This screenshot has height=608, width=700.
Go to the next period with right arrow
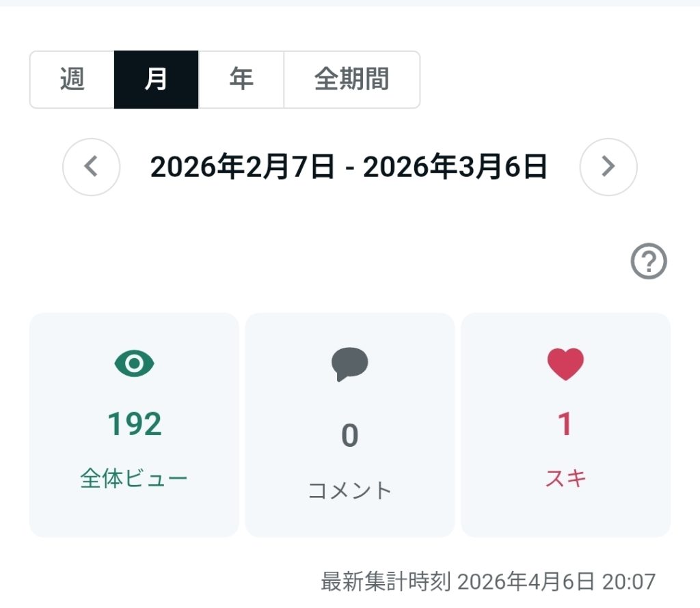[608, 167]
